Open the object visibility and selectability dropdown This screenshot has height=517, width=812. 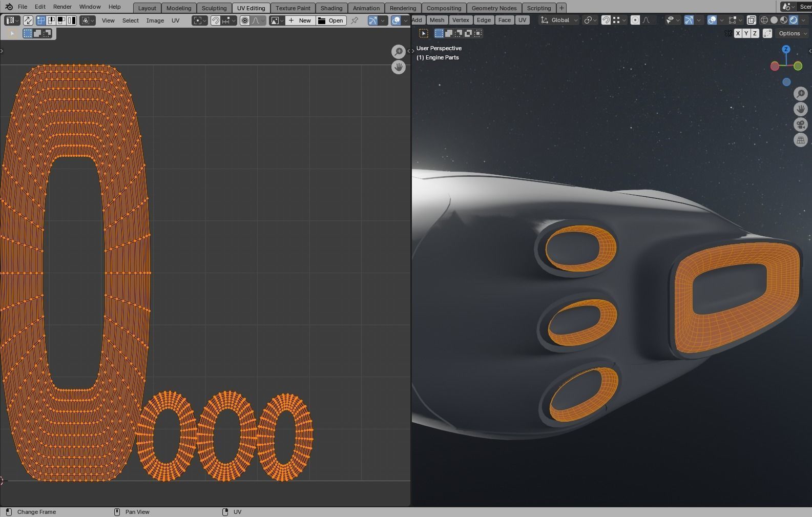672,20
